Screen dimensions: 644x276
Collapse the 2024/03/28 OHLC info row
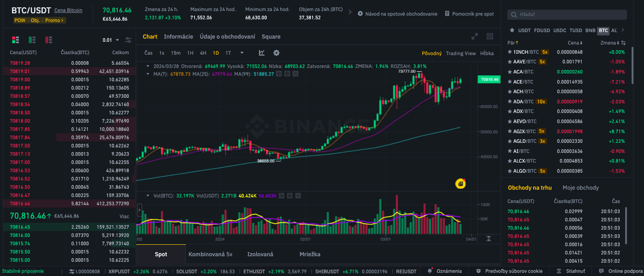148,66
